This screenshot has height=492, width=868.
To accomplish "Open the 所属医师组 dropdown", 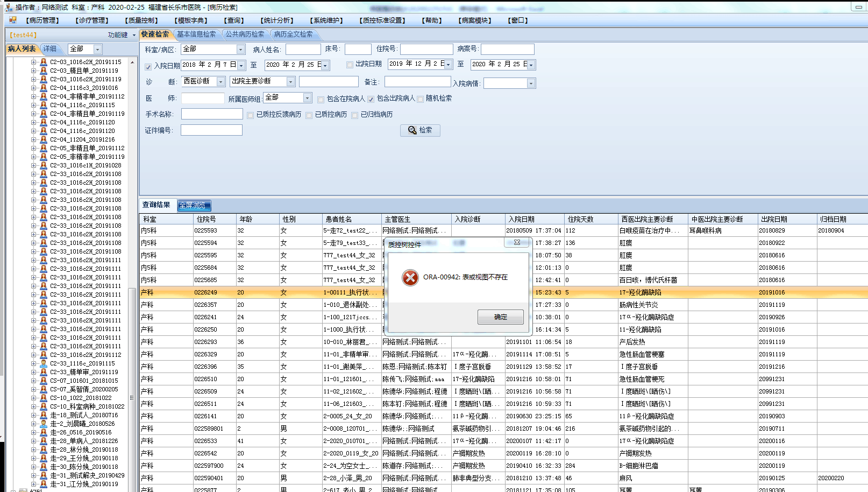I will point(307,98).
